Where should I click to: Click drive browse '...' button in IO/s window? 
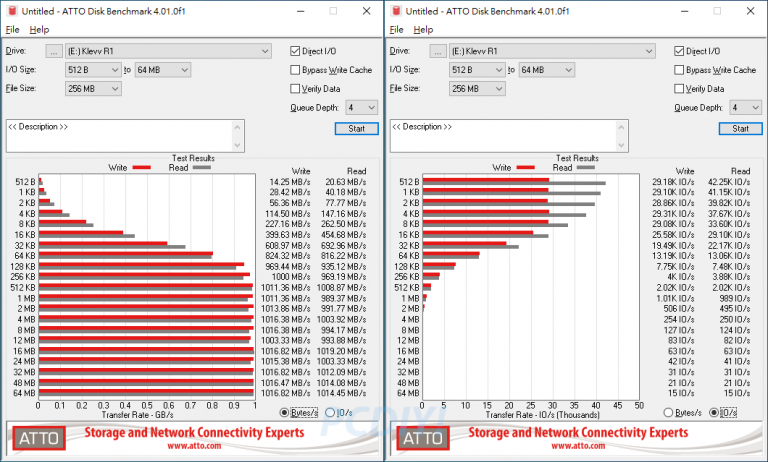438,51
